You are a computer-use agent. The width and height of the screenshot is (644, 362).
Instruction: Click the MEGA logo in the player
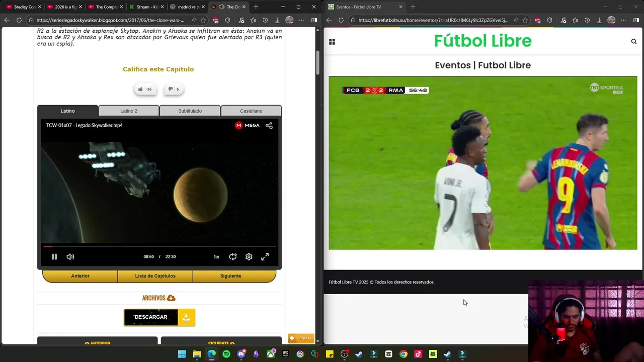pos(248,125)
